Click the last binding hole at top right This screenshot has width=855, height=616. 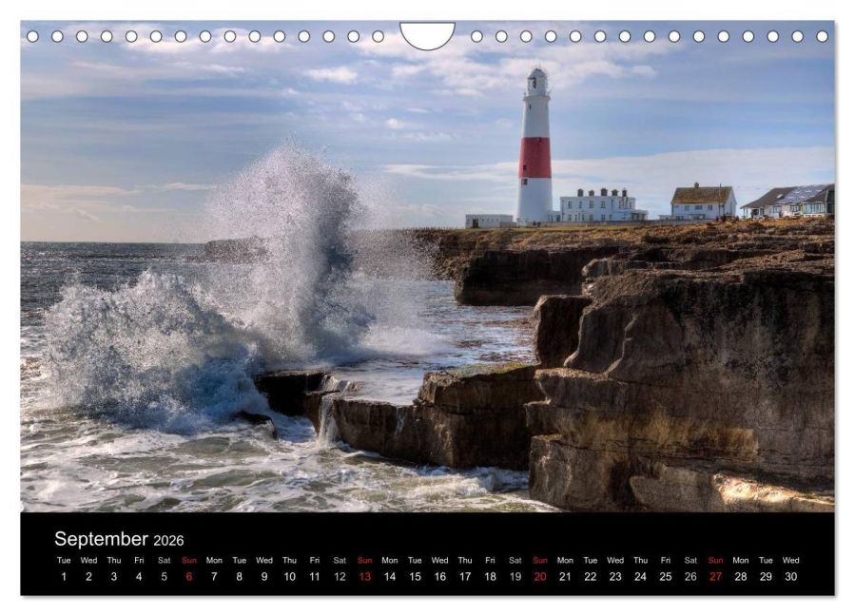(x=823, y=36)
